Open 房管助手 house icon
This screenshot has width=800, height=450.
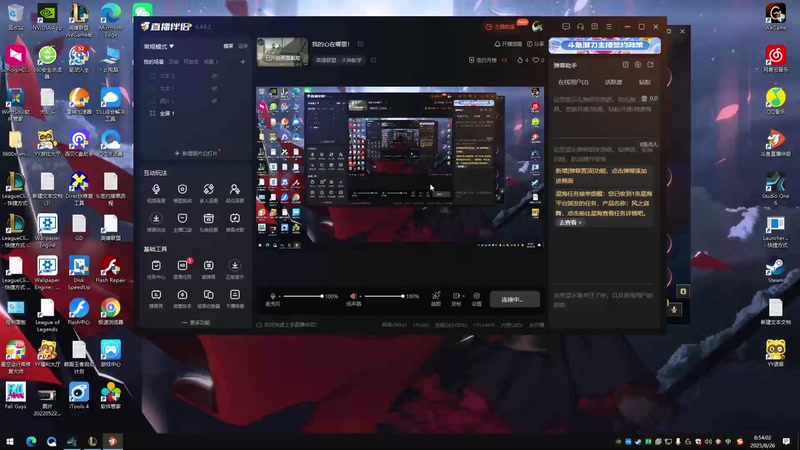(182, 295)
